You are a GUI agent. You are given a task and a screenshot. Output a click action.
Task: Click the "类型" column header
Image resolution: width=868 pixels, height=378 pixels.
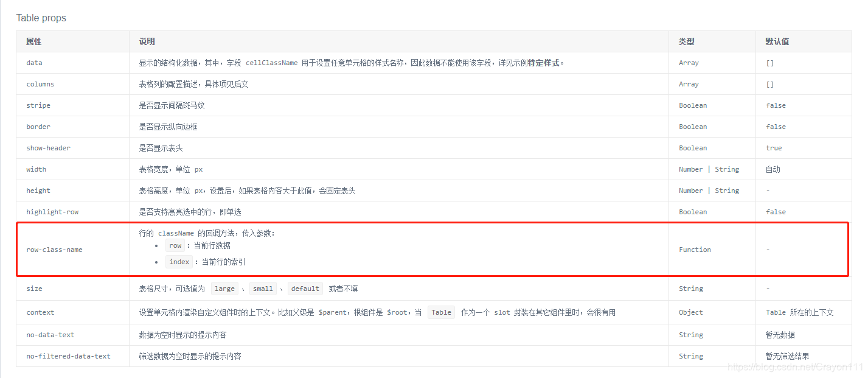pos(686,41)
